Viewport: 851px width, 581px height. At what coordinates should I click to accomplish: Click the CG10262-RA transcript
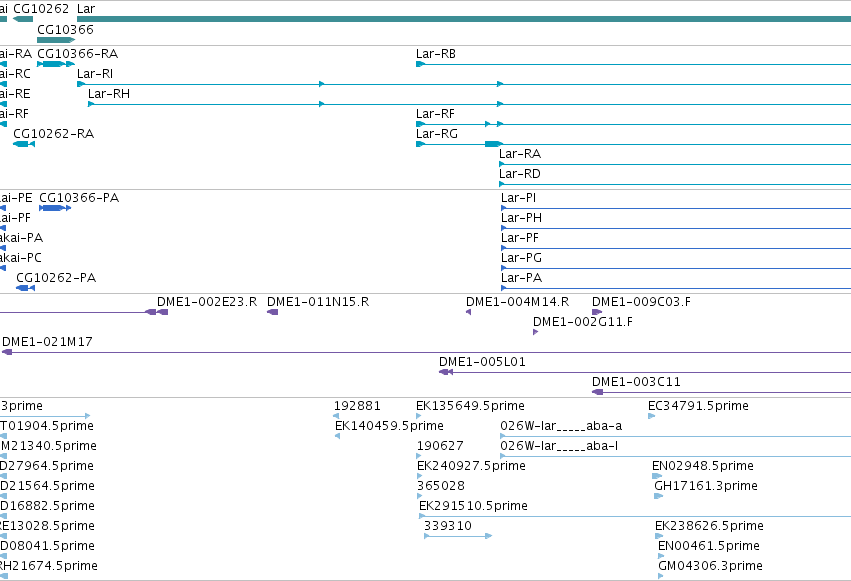24,144
